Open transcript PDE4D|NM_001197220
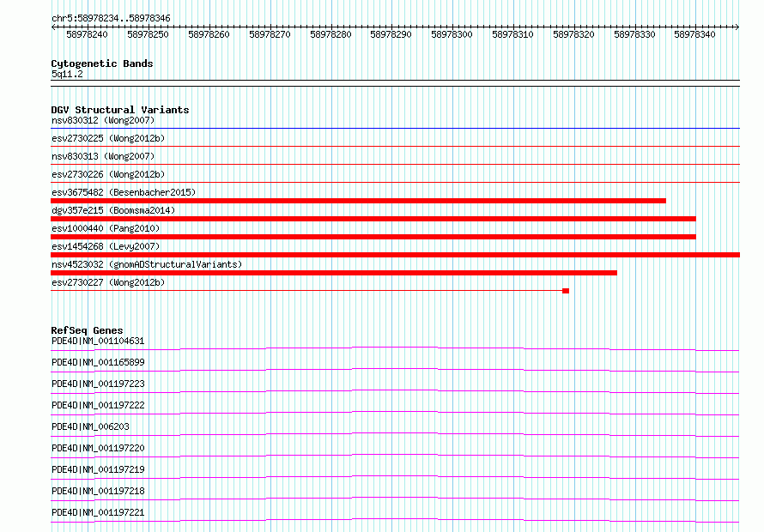Viewport: 764px width, 532px height. (98, 448)
